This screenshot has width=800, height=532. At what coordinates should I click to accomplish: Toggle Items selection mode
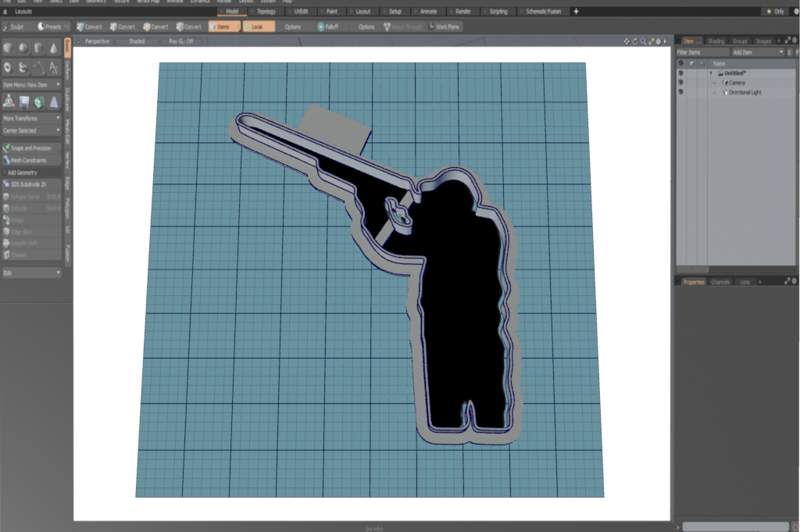pyautogui.click(x=223, y=27)
